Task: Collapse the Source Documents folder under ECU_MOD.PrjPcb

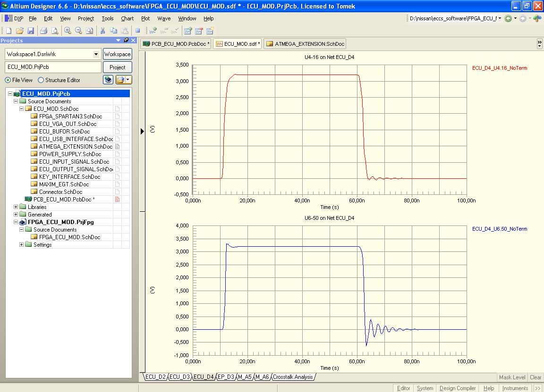Action: 16,101
